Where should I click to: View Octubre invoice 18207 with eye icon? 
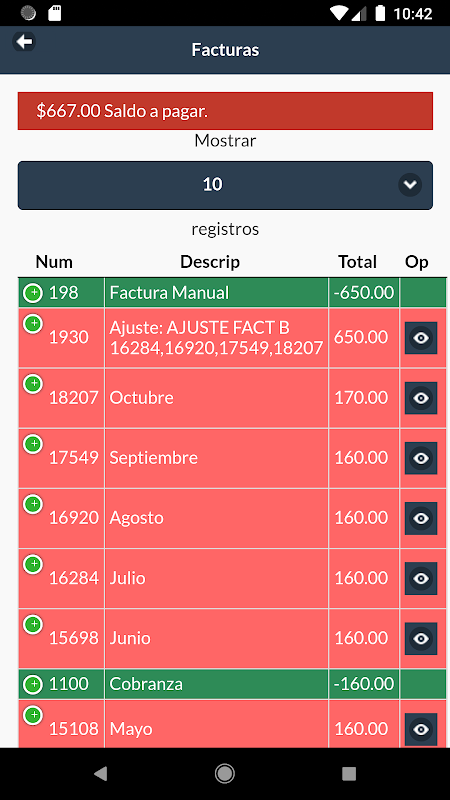point(421,398)
